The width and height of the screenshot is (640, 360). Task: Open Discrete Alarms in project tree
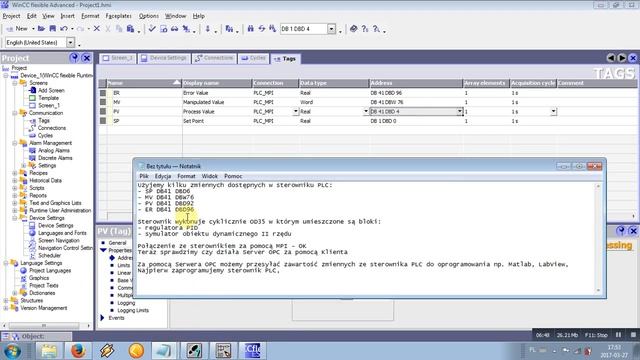point(55,158)
